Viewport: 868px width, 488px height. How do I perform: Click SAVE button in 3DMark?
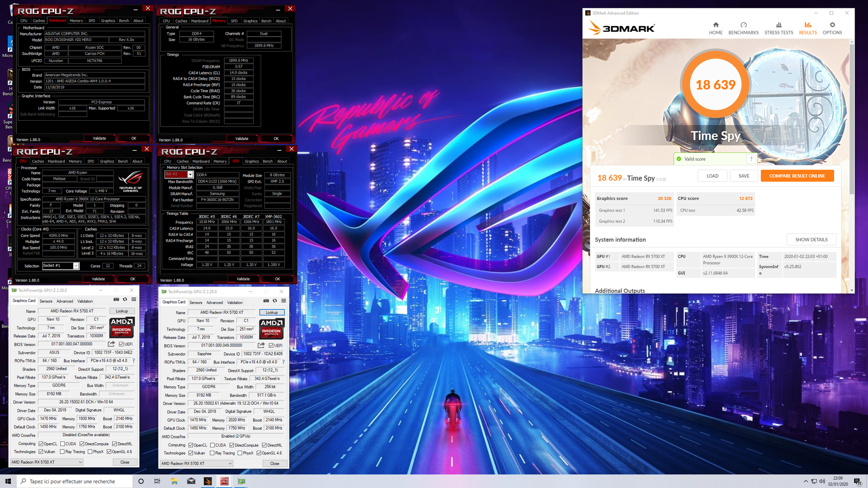point(744,176)
